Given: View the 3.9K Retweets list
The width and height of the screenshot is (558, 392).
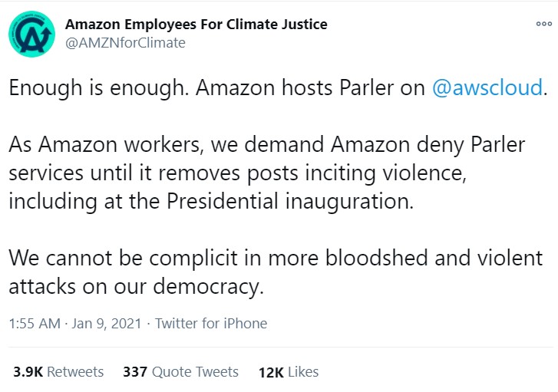Looking at the screenshot, I should pyautogui.click(x=58, y=372).
